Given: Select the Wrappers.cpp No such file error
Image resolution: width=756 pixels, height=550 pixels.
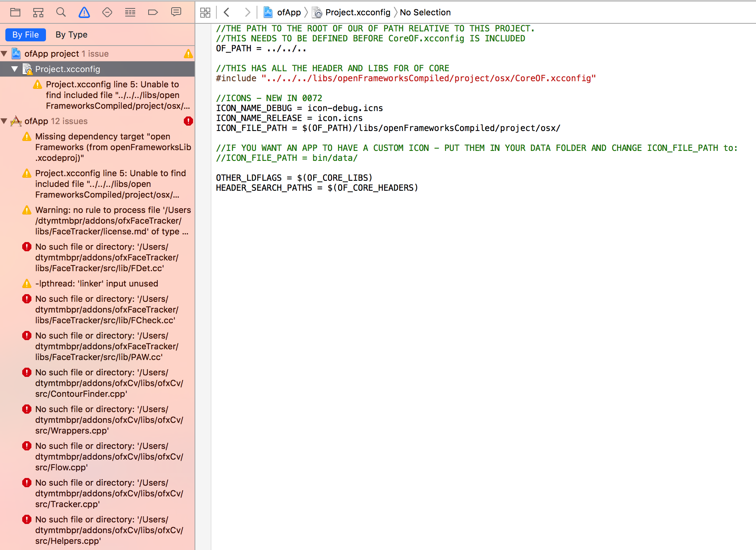Looking at the screenshot, I should [x=97, y=420].
